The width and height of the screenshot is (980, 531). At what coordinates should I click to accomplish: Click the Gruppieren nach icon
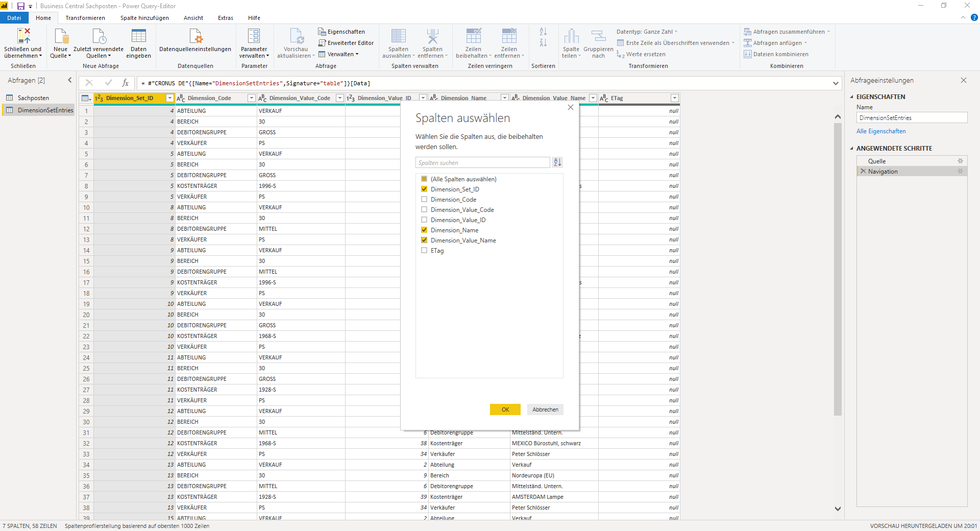[598, 36]
